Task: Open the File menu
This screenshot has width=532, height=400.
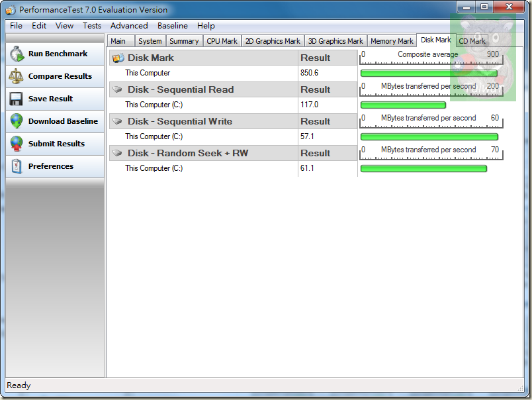Action: [16, 26]
